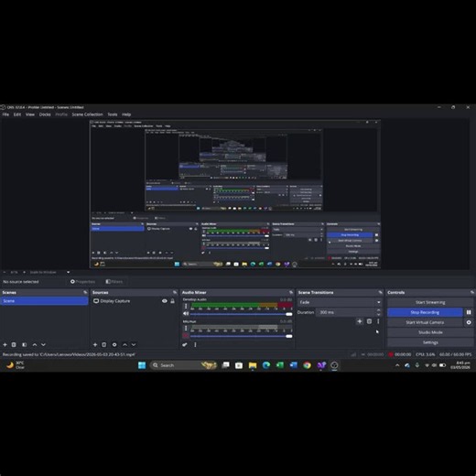Click the OBS Studio taskbar icon

(334, 365)
